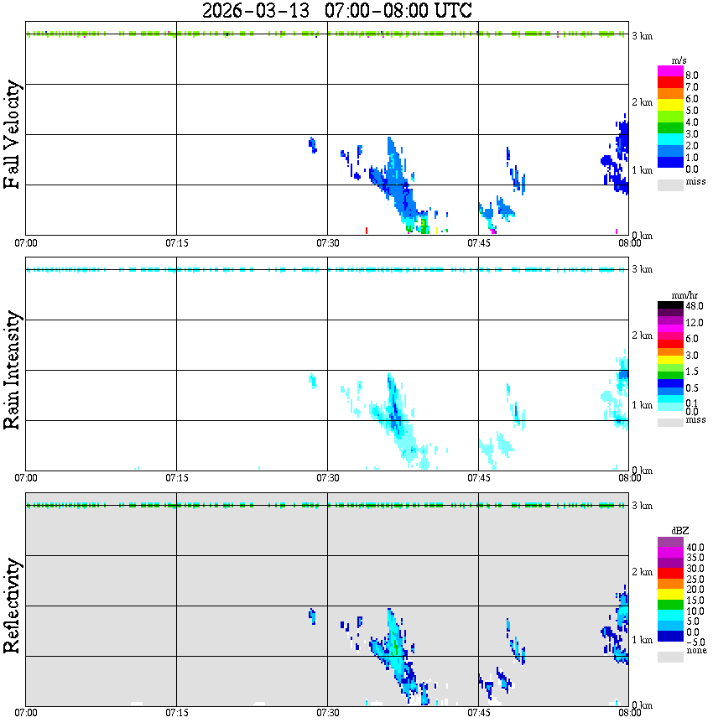Click the 07:45 time label under Reflectivity panel
The width and height of the screenshot is (713, 728).
pyautogui.click(x=478, y=712)
